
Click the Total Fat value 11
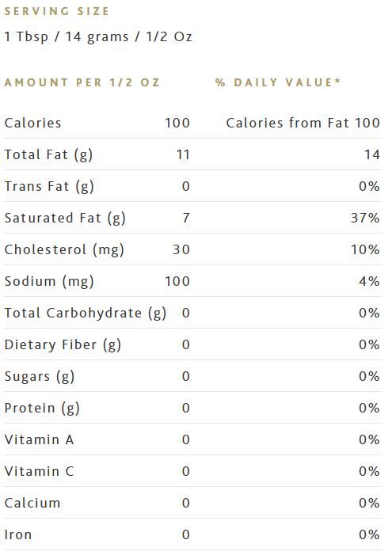[x=183, y=154]
